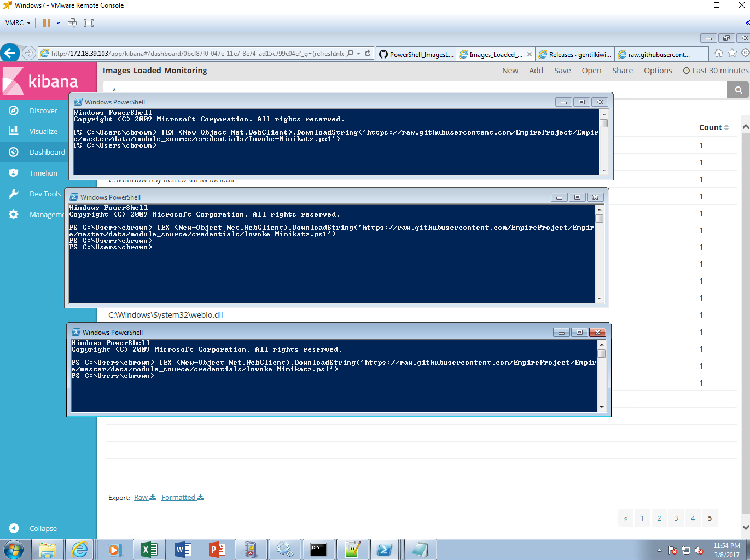Open Windows Media Player from the taskbar
This screenshot has width=750, height=560.
tap(115, 550)
